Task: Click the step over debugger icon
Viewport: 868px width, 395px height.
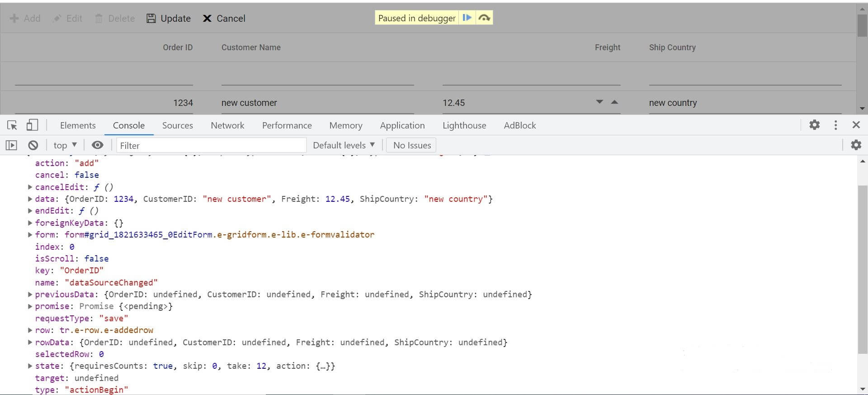Action: tap(484, 18)
